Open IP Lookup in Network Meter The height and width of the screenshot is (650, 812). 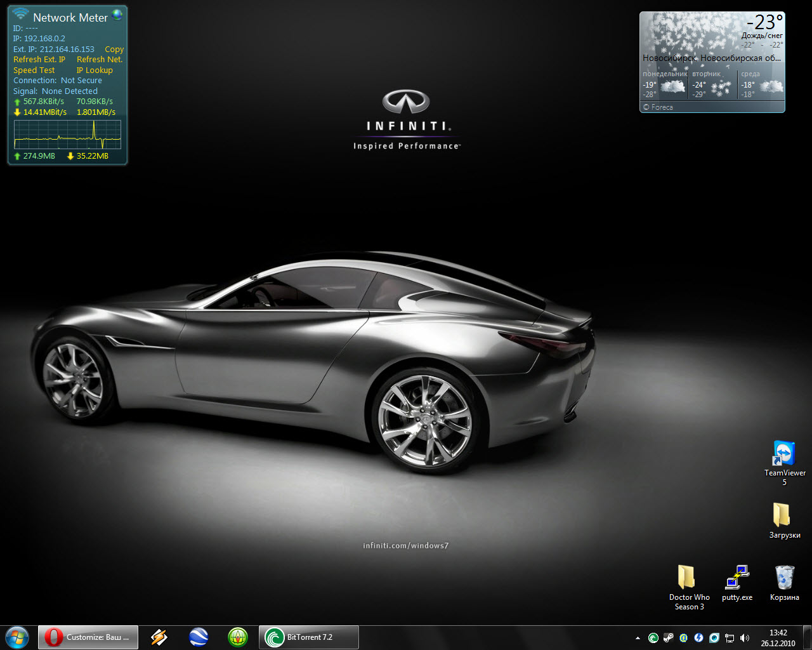point(95,70)
